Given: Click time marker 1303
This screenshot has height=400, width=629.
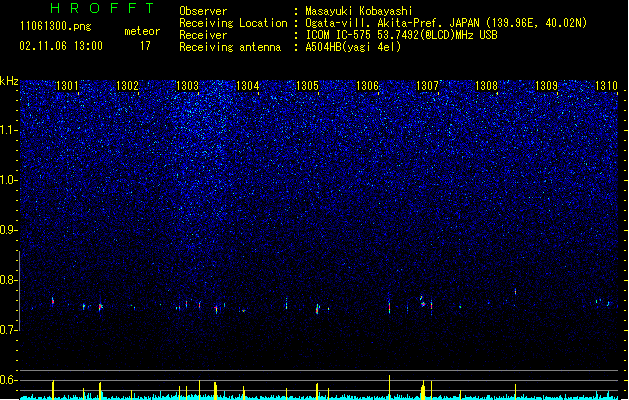Looking at the screenshot, I should [187, 85].
